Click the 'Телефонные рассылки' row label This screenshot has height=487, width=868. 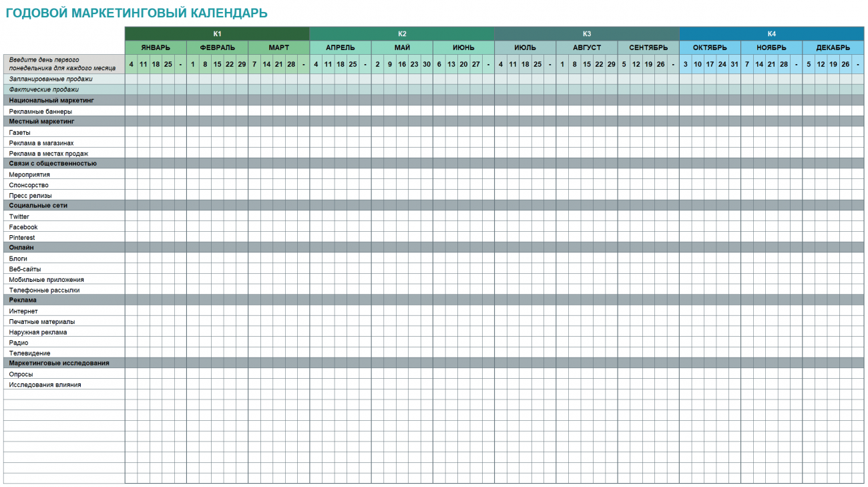click(x=64, y=290)
